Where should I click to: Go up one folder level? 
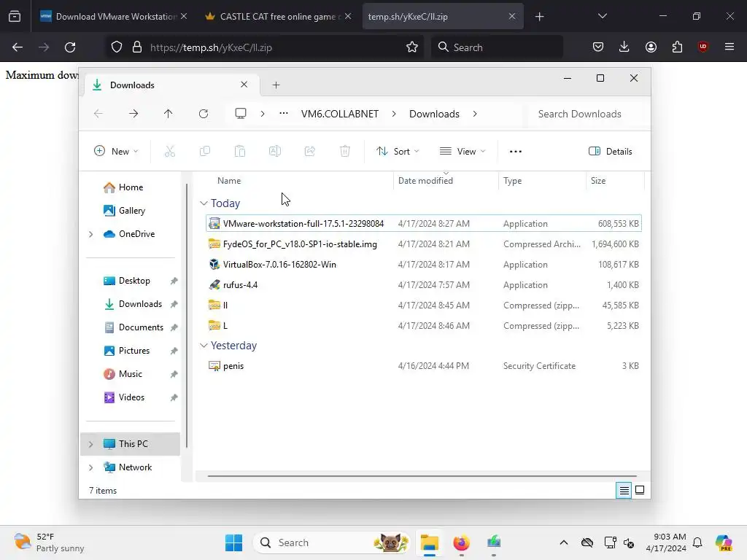point(169,114)
